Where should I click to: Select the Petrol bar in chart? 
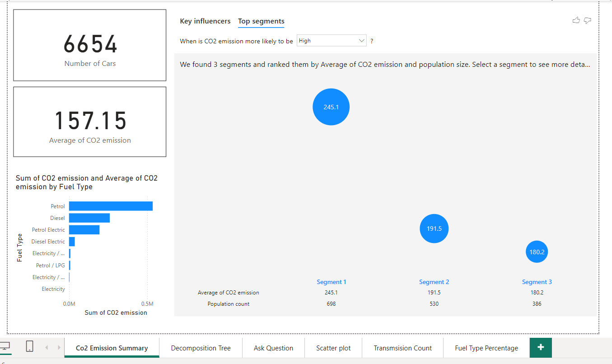(x=111, y=206)
